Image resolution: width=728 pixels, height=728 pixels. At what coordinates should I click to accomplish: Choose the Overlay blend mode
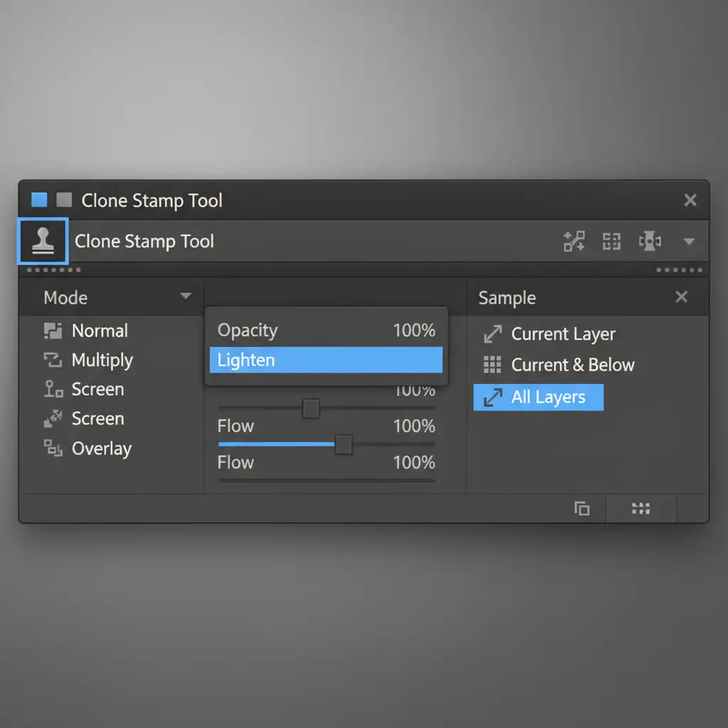(x=102, y=449)
